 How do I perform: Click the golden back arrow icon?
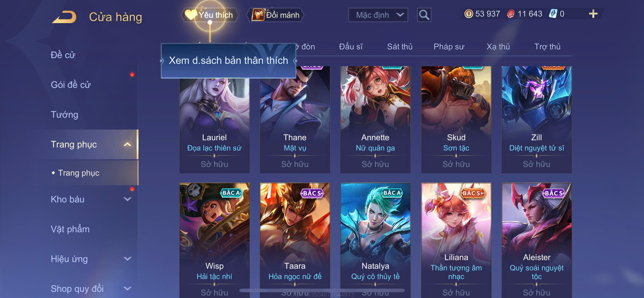[64, 17]
